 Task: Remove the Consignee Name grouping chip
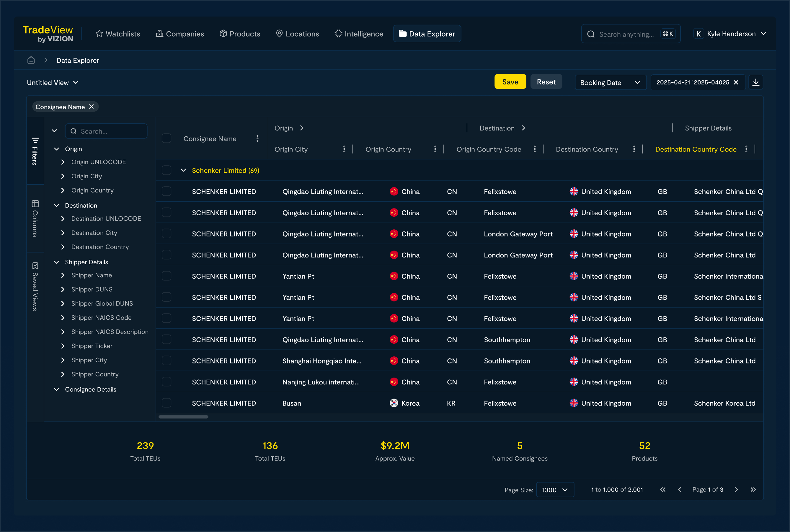point(91,107)
